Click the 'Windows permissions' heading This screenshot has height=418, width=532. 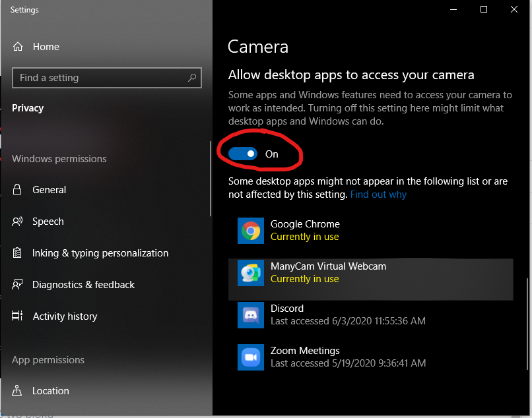click(x=59, y=159)
